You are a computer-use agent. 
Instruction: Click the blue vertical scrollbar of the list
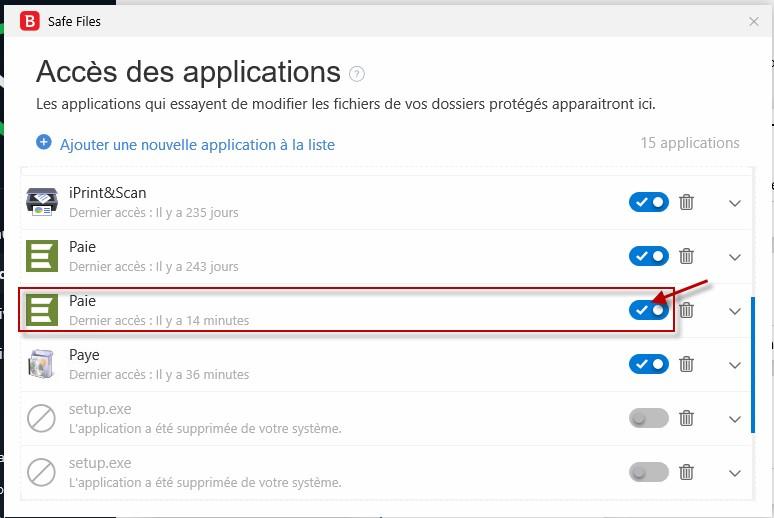point(752,365)
